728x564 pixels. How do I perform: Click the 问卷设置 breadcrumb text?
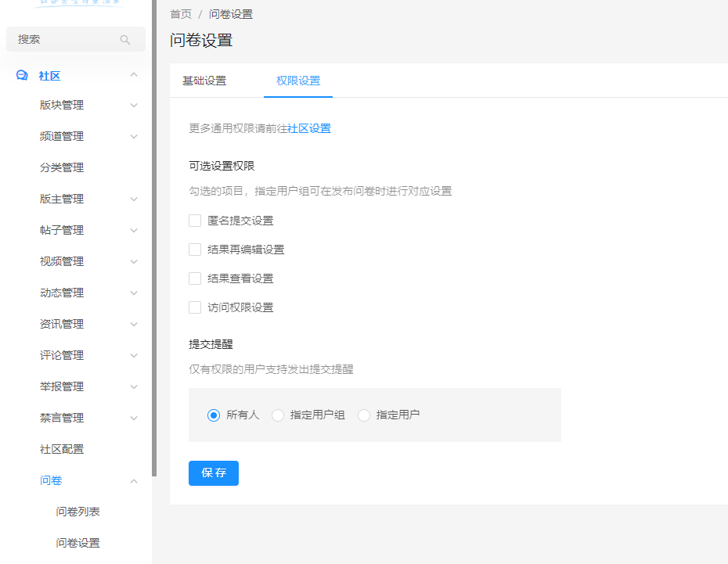pos(231,14)
